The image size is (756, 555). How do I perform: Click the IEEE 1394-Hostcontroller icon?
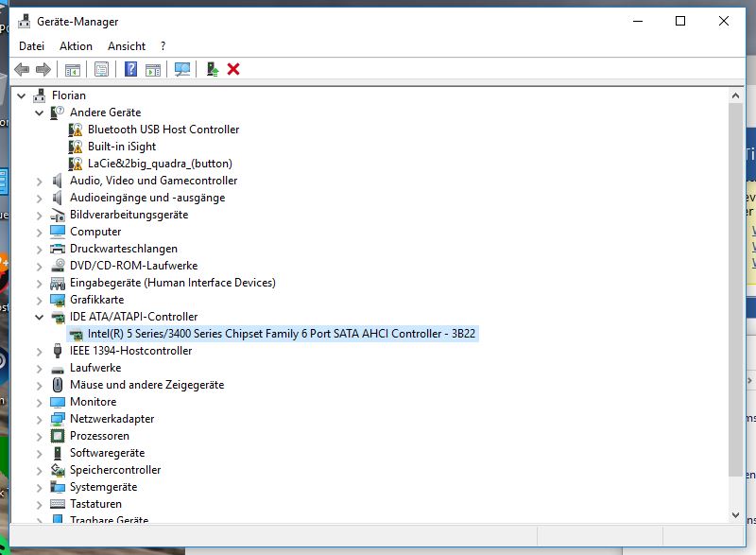click(58, 351)
